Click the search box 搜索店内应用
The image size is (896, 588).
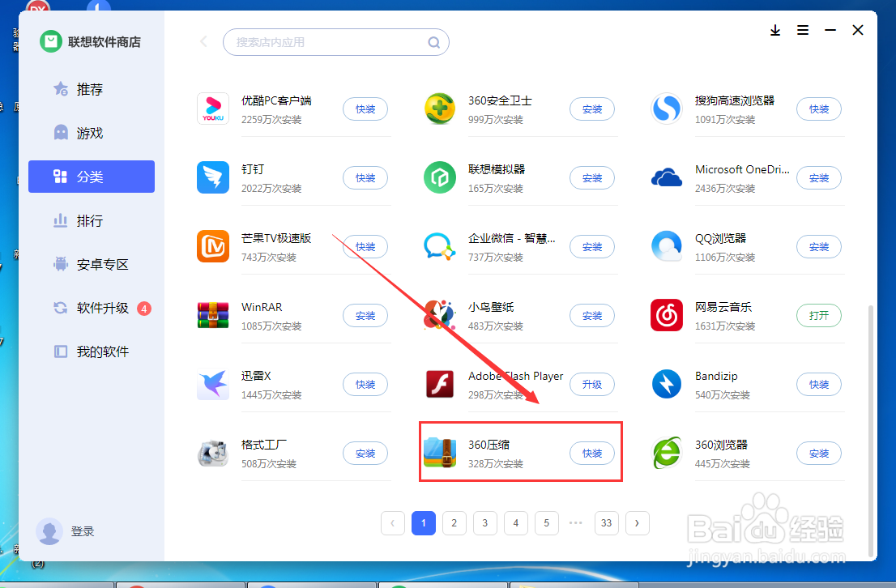coord(336,42)
